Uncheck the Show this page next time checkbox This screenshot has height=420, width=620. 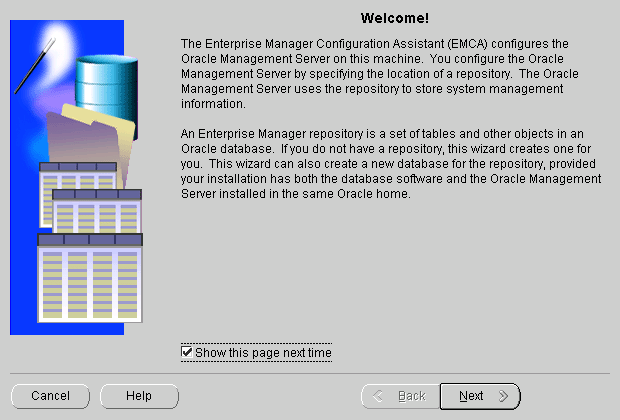[x=187, y=353]
